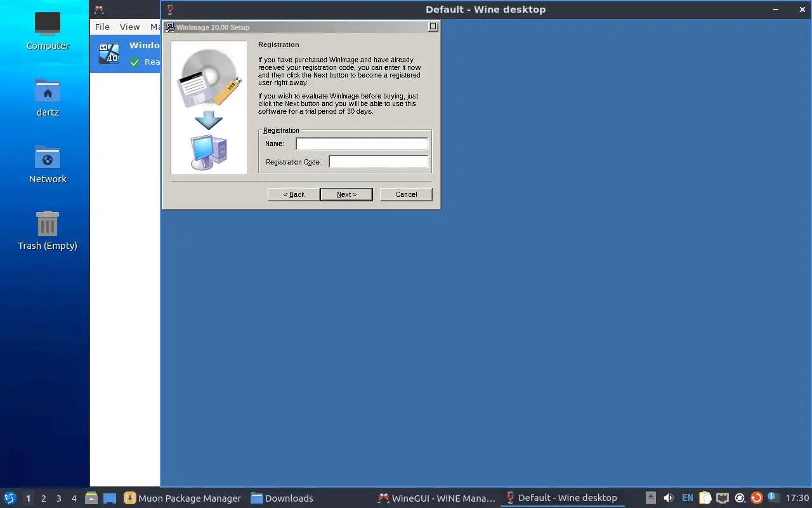Open the clipboard manager tray icon
Image resolution: width=812 pixels, height=508 pixels.
(x=705, y=498)
